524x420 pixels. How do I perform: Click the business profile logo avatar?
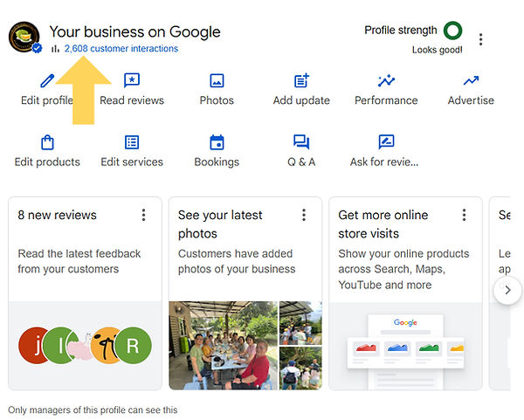[24, 37]
